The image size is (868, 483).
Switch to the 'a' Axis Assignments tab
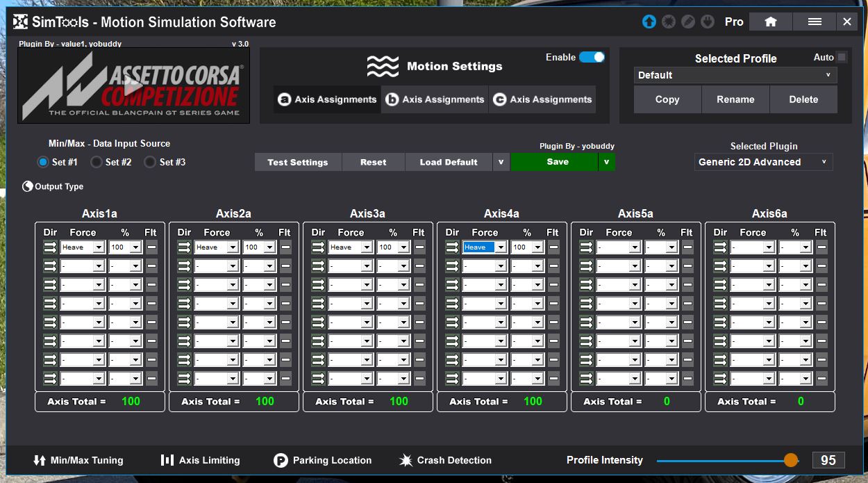click(x=328, y=99)
